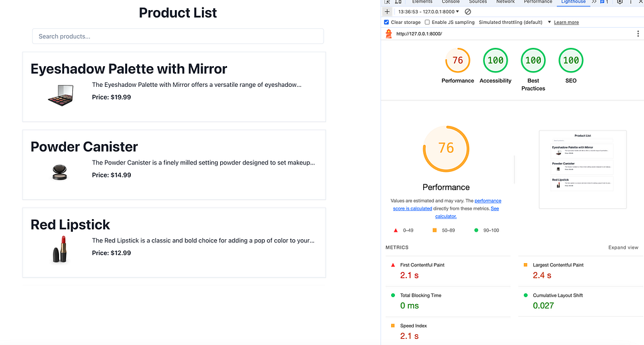
Task: Switch to the Console tab
Action: click(450, 2)
